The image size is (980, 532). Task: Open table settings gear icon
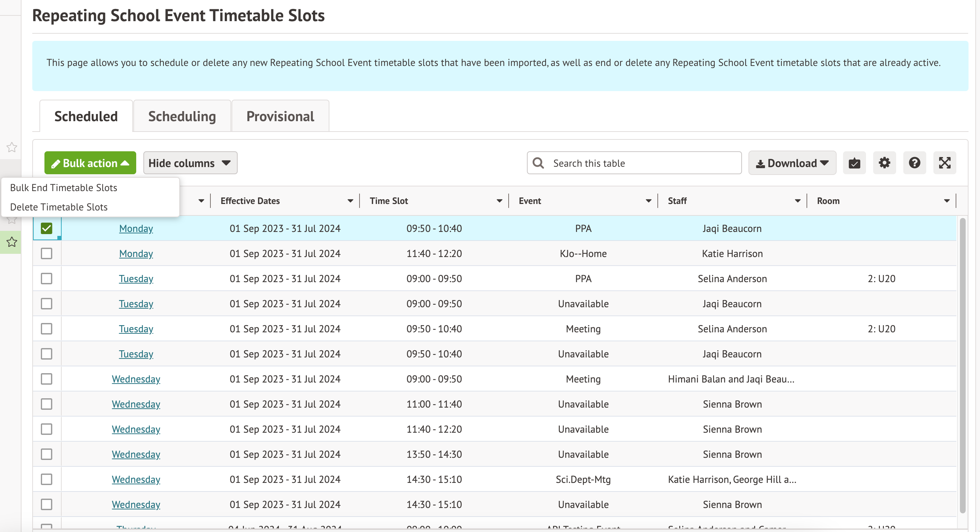point(884,163)
